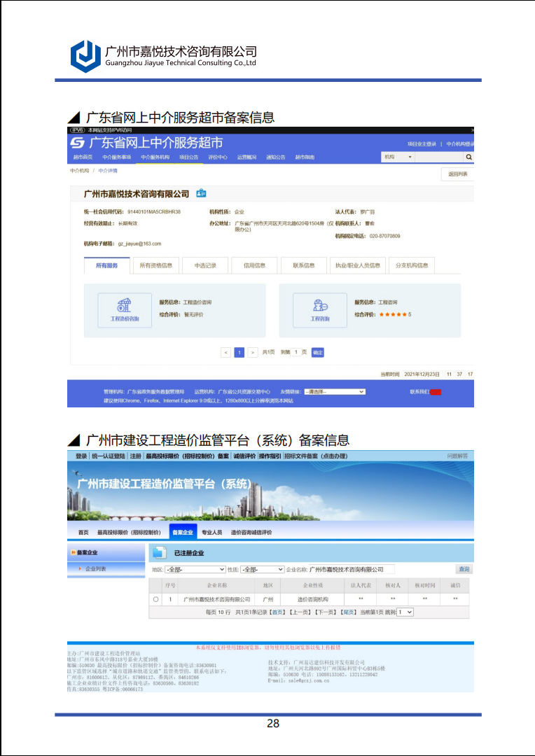Switch to the 所有资格信息 tab
535x756 pixels.
[156, 266]
